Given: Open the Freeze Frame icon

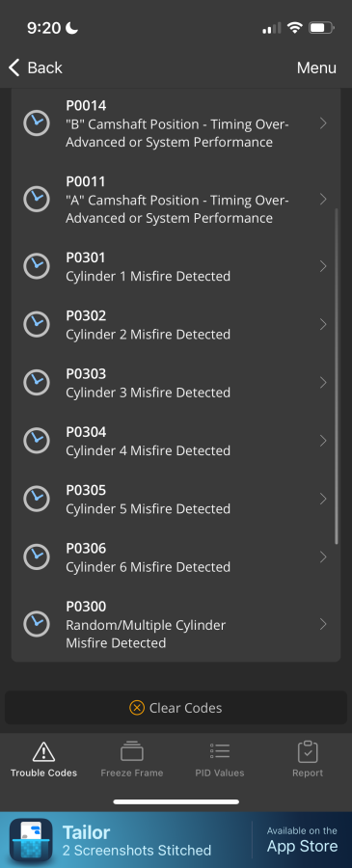Looking at the screenshot, I should [x=132, y=751].
